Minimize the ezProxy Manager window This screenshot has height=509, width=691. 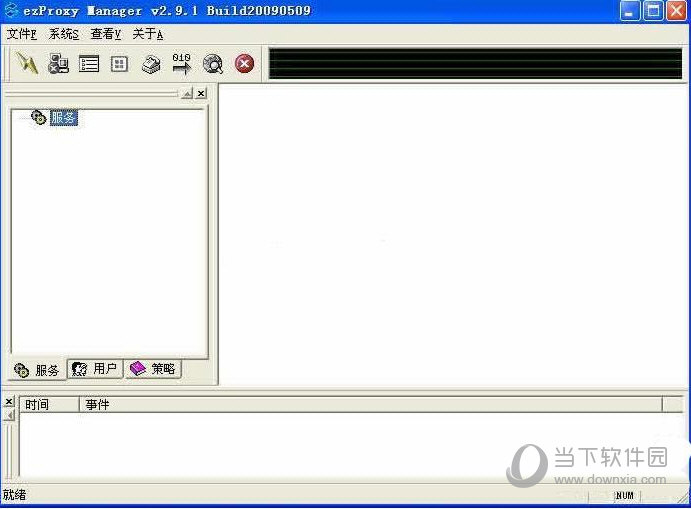click(629, 11)
